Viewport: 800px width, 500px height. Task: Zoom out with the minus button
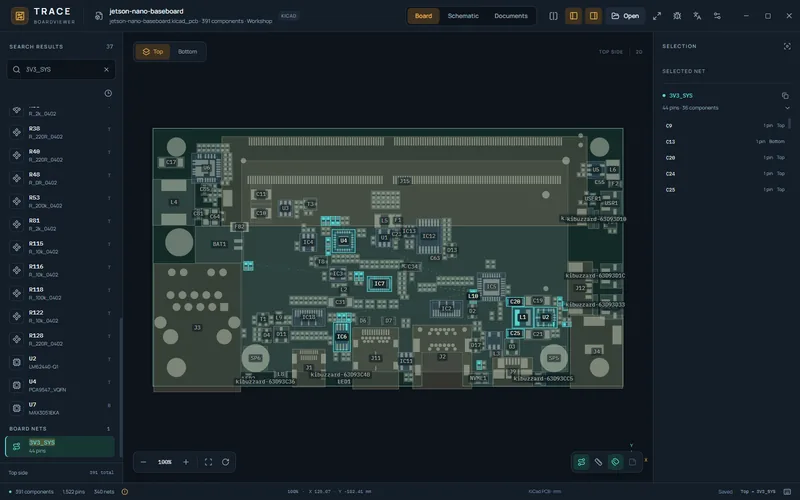pyautogui.click(x=143, y=462)
